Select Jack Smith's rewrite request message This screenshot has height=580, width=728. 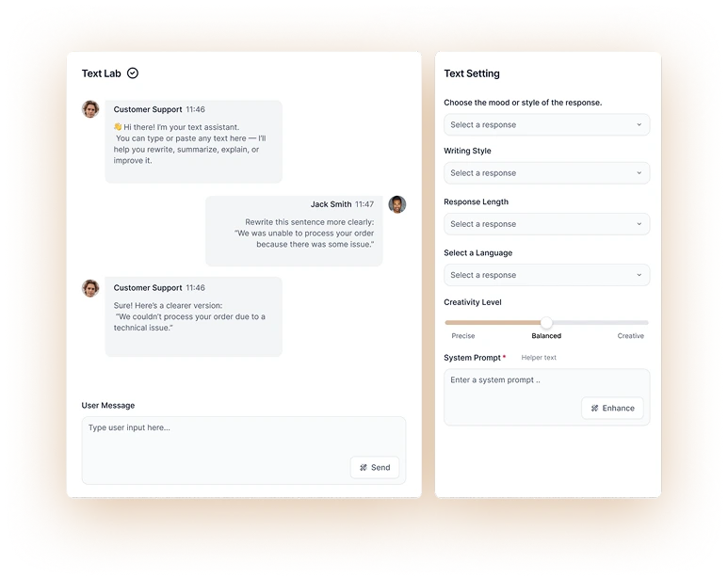point(294,231)
